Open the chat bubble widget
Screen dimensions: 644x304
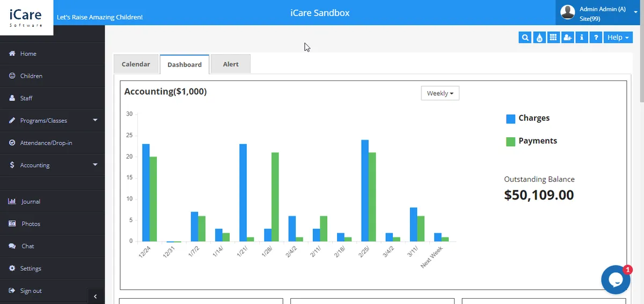pyautogui.click(x=615, y=279)
